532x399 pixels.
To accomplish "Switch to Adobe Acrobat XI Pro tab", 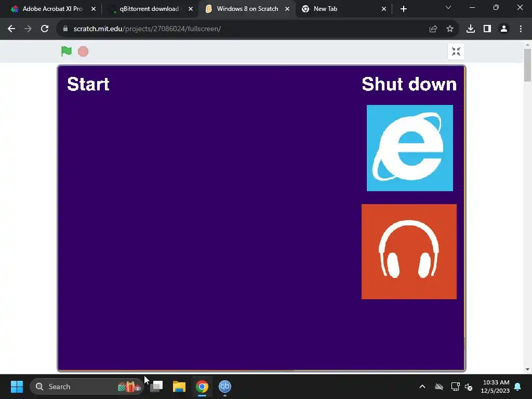I will click(52, 9).
